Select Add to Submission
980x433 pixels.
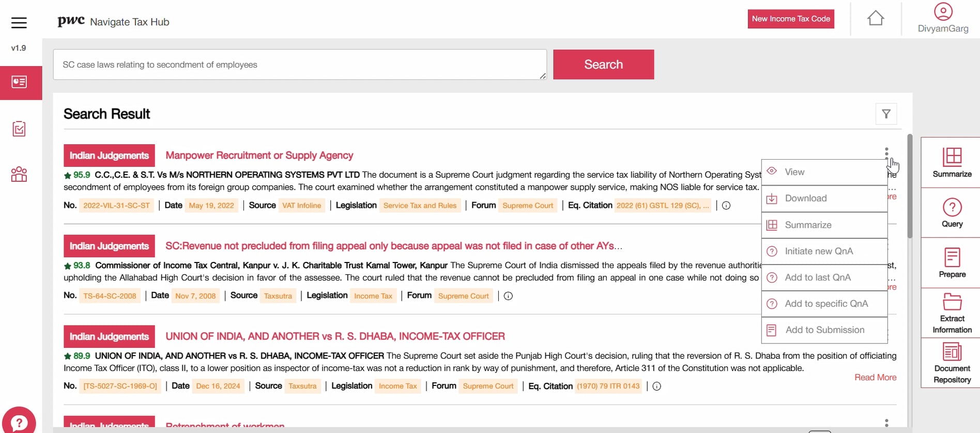(x=824, y=330)
